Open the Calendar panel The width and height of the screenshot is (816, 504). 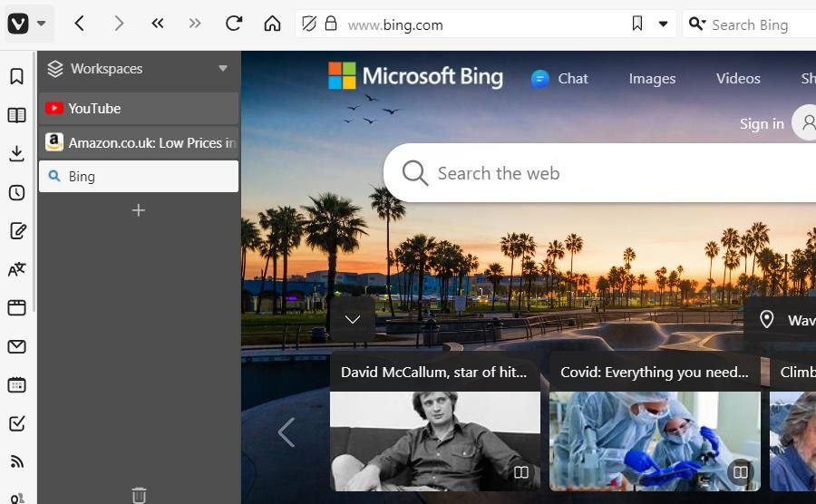(16, 385)
